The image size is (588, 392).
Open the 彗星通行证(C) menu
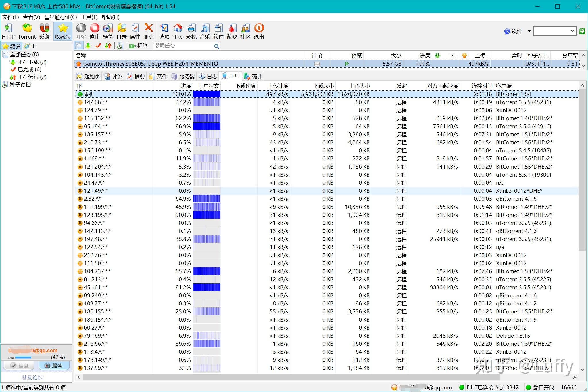[x=61, y=17]
